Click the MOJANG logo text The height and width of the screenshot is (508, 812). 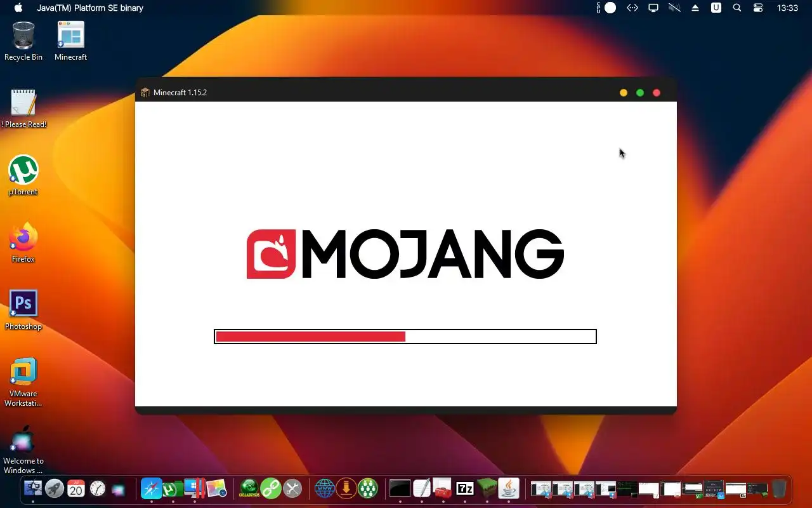tap(433, 254)
